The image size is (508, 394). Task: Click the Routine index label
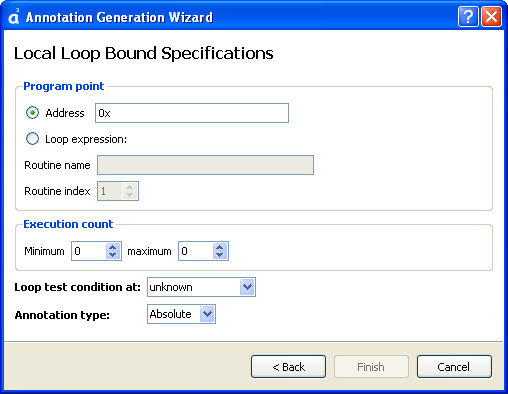pyautogui.click(x=57, y=191)
